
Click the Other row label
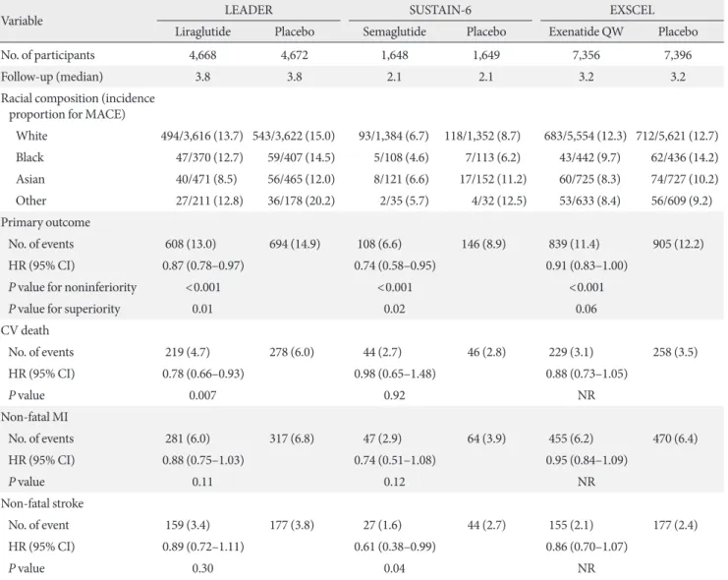tap(31, 201)
